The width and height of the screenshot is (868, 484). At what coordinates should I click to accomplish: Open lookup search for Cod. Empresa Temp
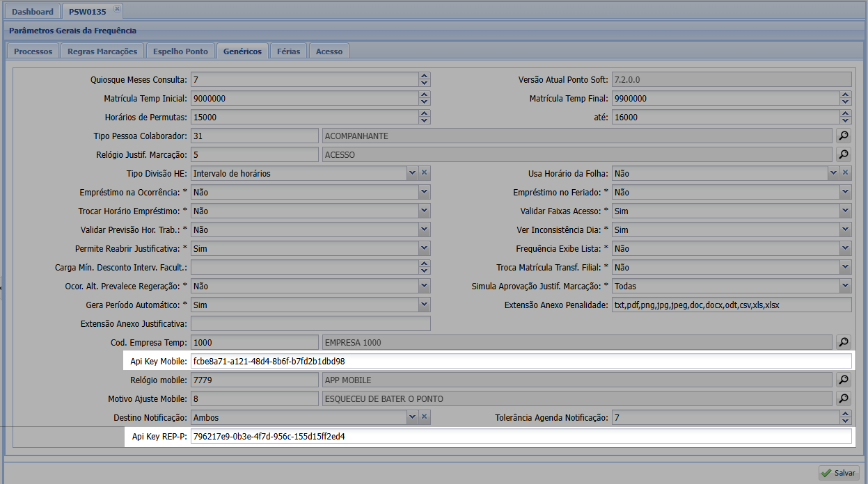tap(843, 342)
